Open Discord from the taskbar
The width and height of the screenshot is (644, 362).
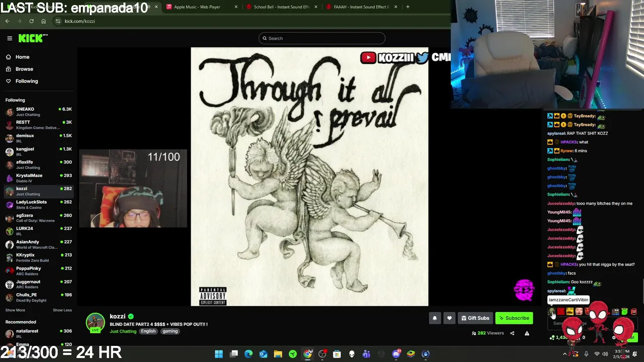(x=396, y=354)
